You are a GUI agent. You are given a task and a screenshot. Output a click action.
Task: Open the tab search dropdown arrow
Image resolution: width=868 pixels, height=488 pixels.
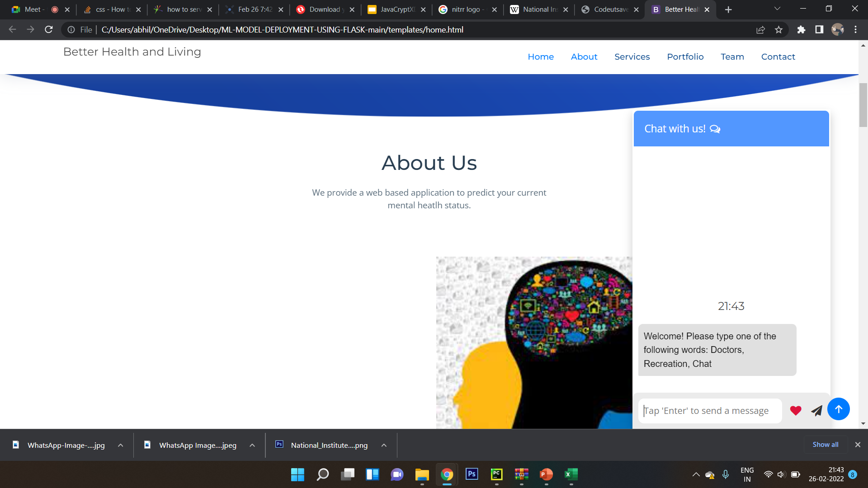(777, 9)
